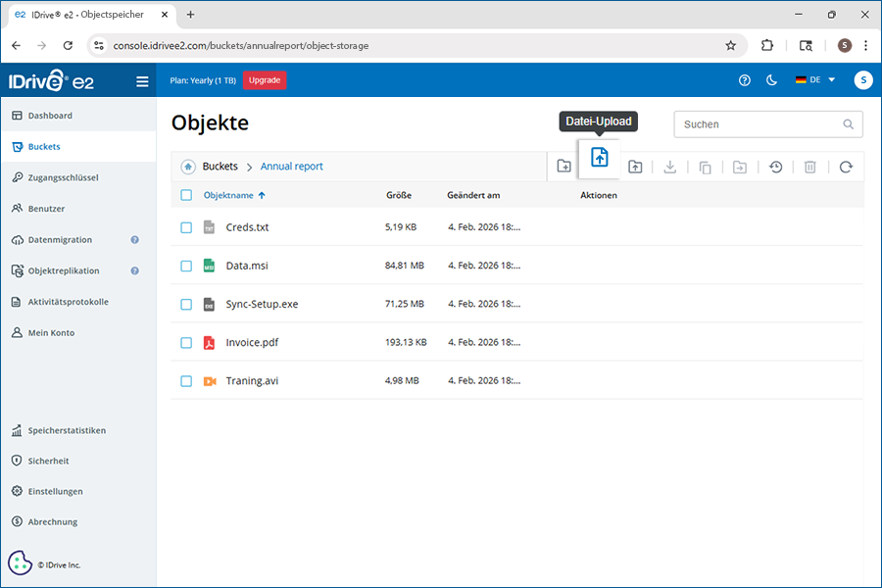Open the DE language dropdown

tap(815, 80)
